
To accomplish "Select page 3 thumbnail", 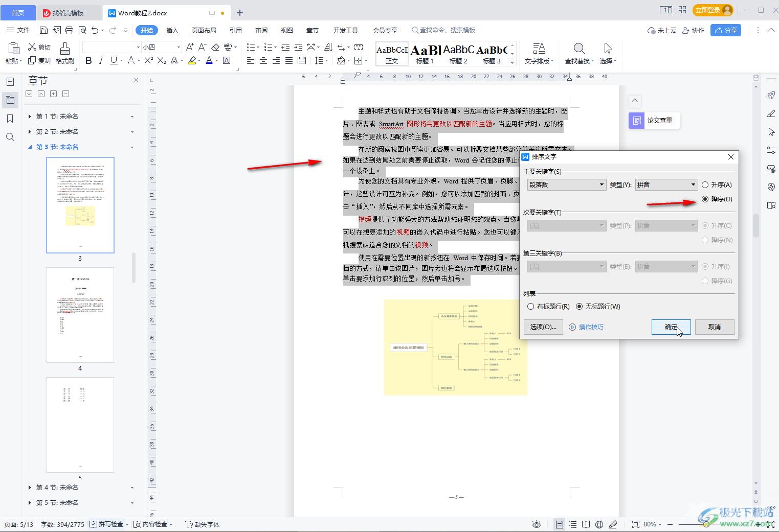I will 80,205.
